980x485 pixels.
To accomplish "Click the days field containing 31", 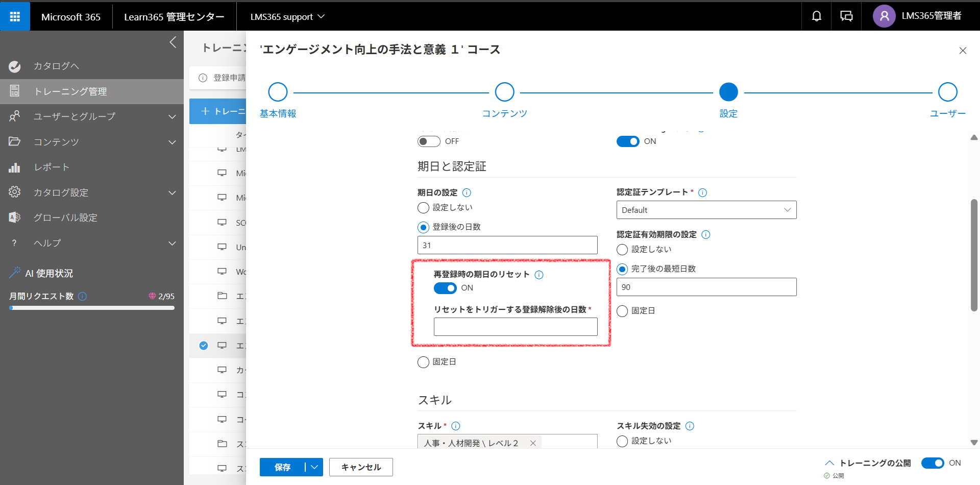I will pos(507,245).
